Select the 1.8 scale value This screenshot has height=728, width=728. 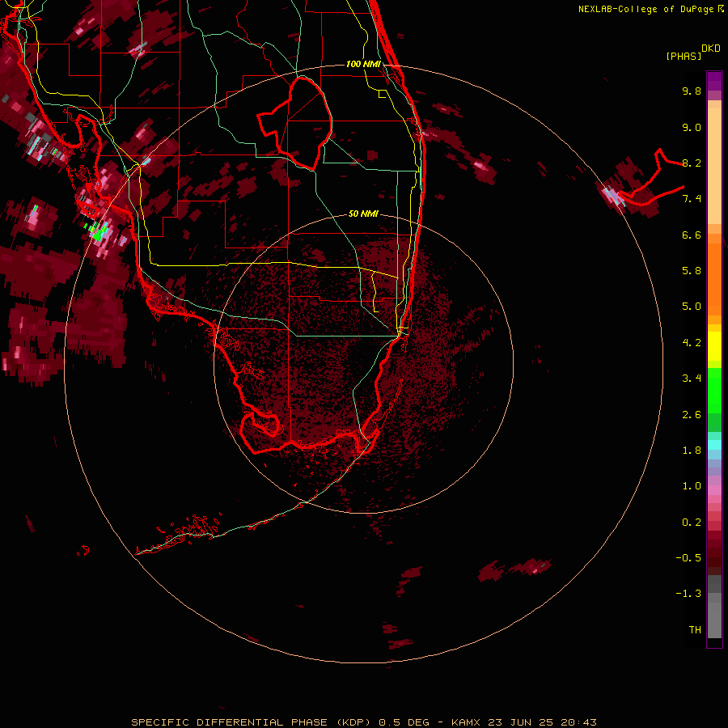(692, 451)
